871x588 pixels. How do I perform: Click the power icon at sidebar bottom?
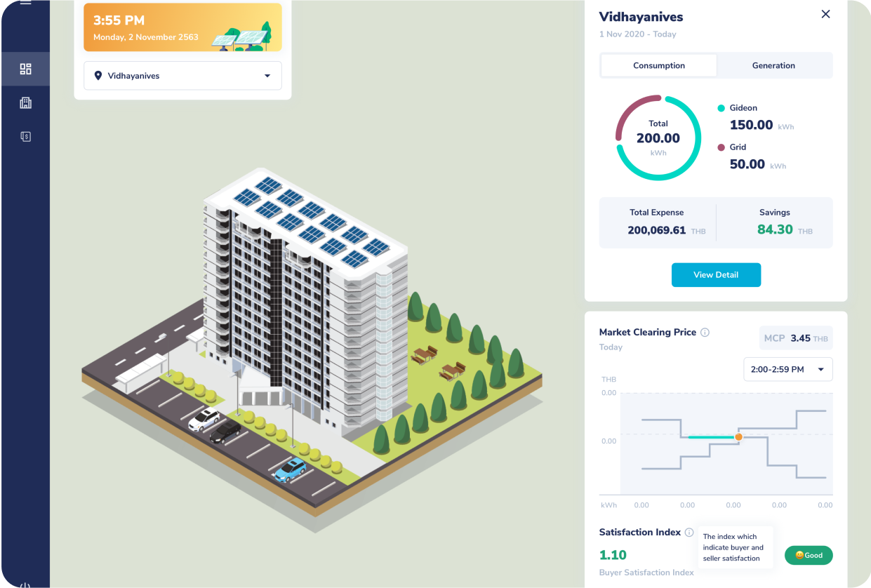click(x=25, y=584)
